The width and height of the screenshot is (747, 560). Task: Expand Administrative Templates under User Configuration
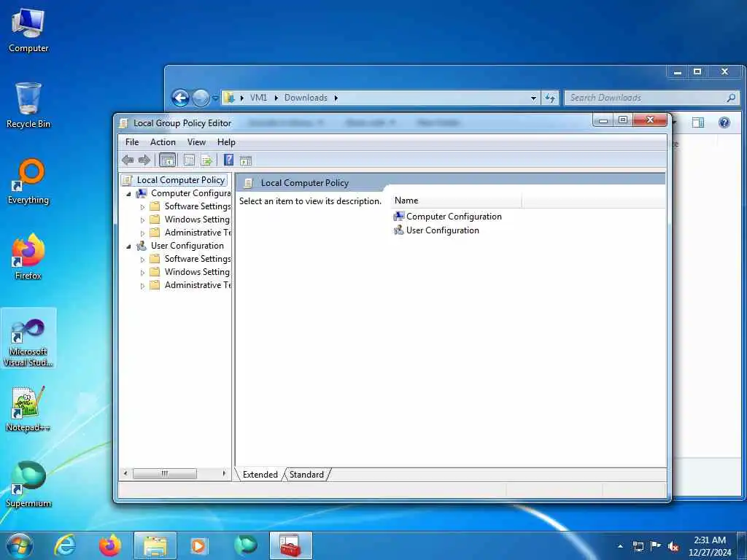[x=142, y=286]
